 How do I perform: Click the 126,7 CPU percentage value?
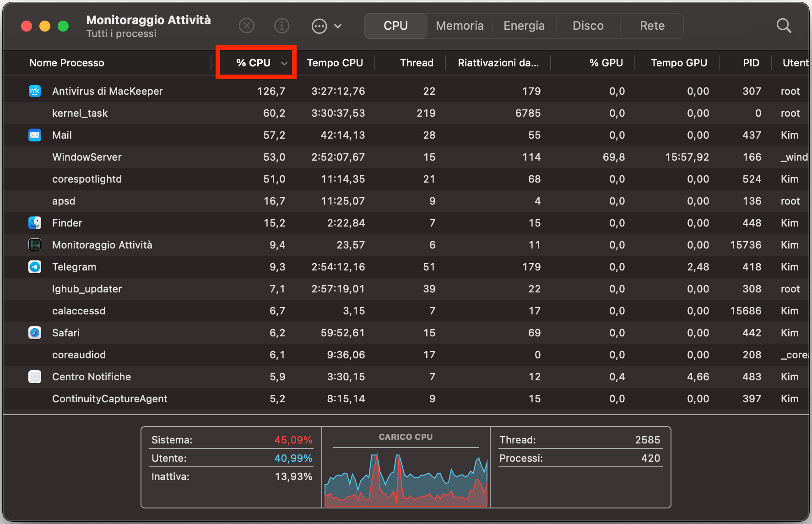[271, 91]
